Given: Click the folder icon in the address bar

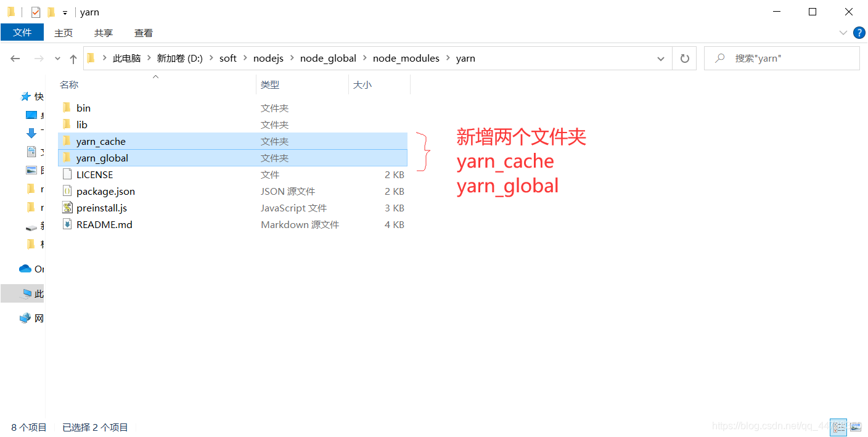Looking at the screenshot, I should (90, 57).
